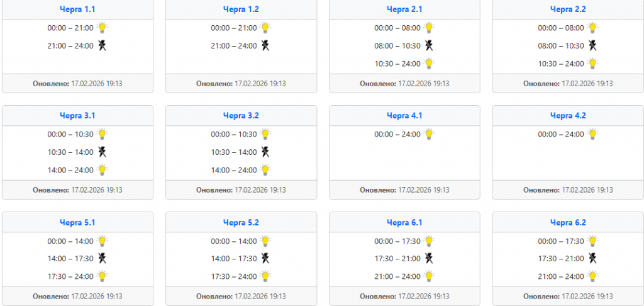Open the Черга 6.1 queue link

(x=404, y=222)
